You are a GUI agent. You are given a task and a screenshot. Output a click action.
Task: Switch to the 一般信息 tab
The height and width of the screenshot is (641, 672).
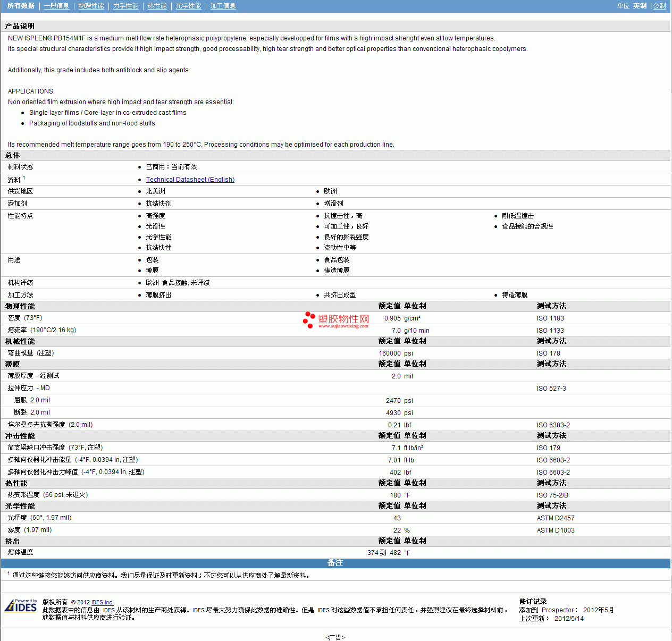[x=56, y=6]
